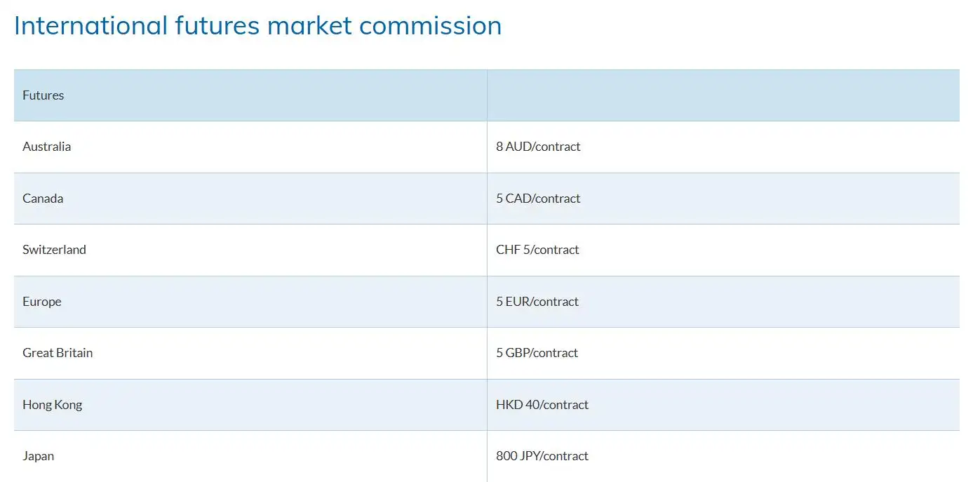The height and width of the screenshot is (482, 980).
Task: Click the word commission in the heading
Action: 431,26
